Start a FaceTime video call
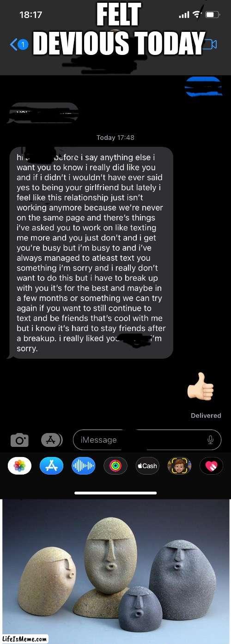 click(210, 44)
